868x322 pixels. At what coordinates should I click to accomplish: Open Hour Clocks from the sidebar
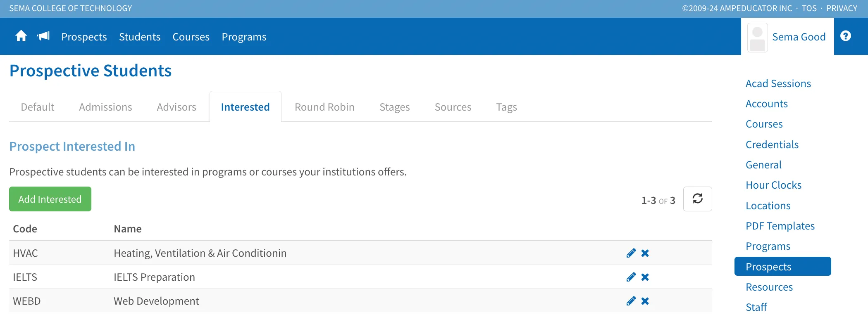[x=773, y=185]
